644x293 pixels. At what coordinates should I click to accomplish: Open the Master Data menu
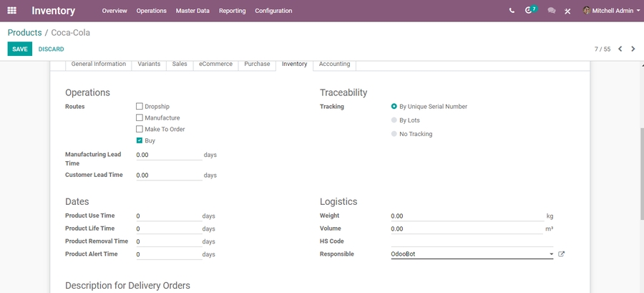click(x=192, y=11)
